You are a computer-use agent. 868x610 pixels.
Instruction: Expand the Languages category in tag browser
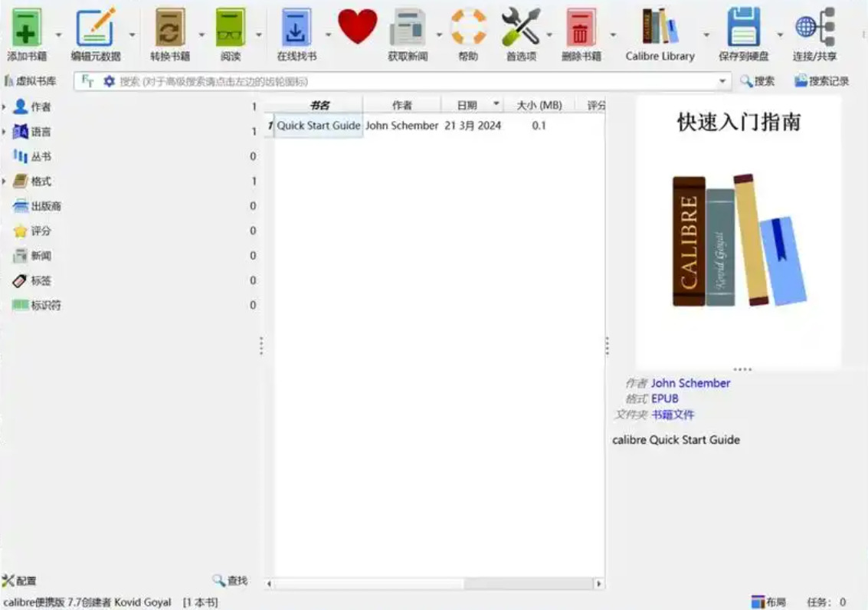click(5, 131)
